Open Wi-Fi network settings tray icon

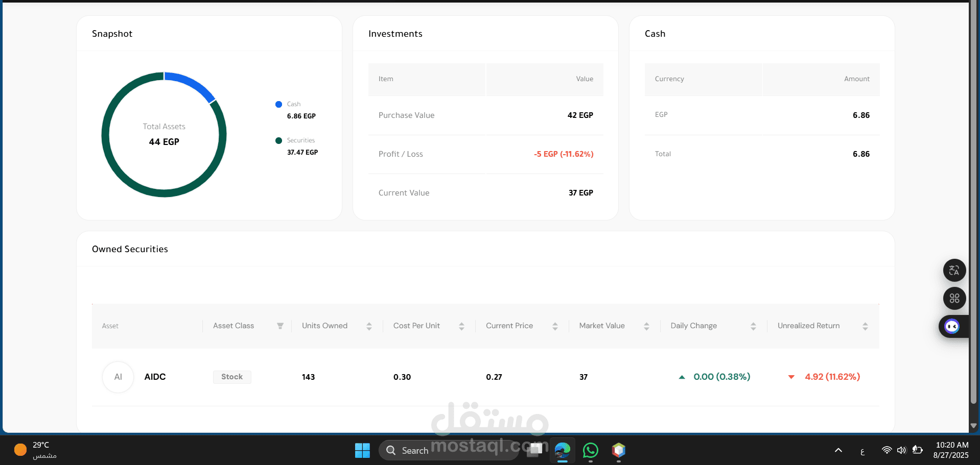pyautogui.click(x=887, y=450)
